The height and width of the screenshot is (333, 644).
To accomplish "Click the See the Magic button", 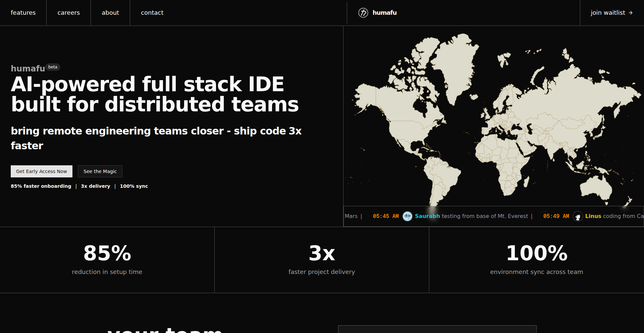I will [x=100, y=171].
